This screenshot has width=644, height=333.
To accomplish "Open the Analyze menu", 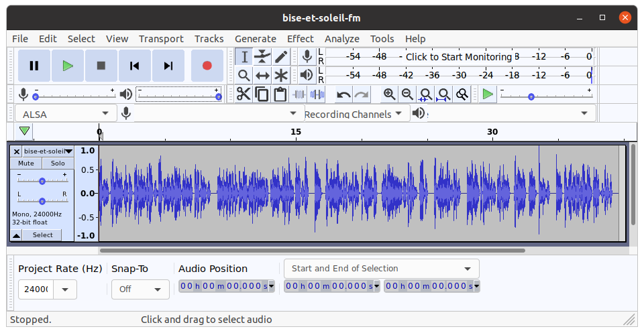I will pyautogui.click(x=341, y=39).
